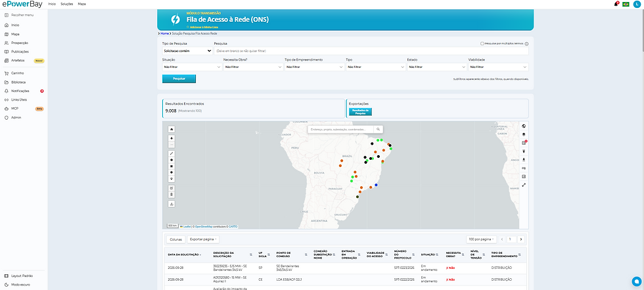This screenshot has height=290, width=644.
Task: Click the edit drawn shapes tool
Action: coord(172,188)
